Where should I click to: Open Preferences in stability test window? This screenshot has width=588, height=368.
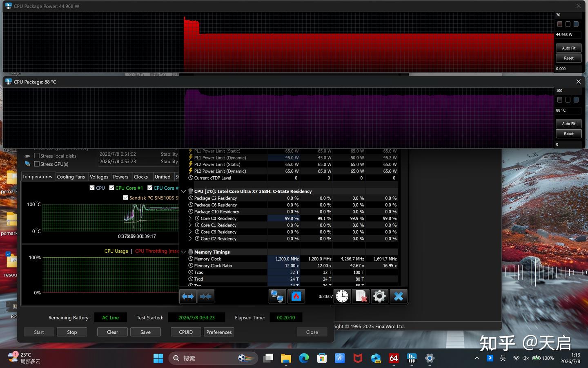point(219,332)
